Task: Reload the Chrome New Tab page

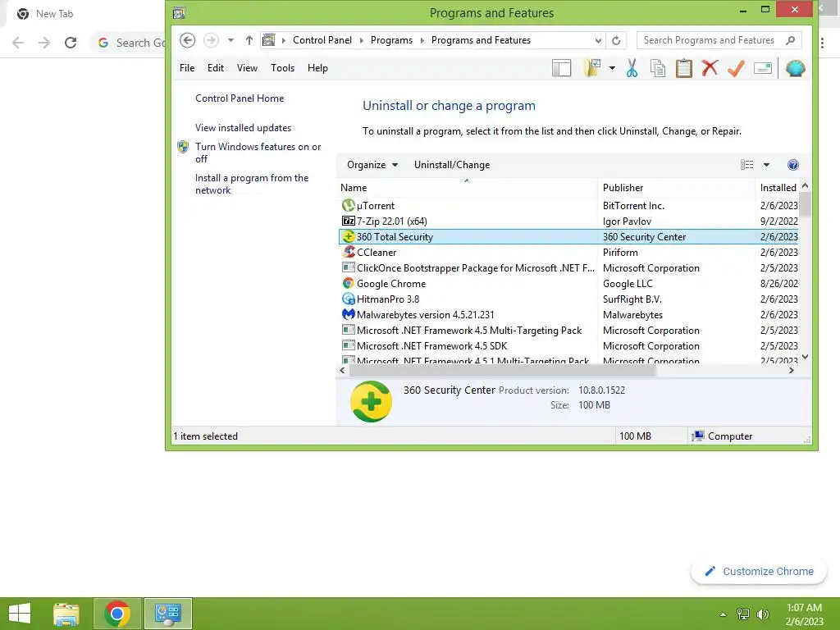Action: [x=71, y=43]
